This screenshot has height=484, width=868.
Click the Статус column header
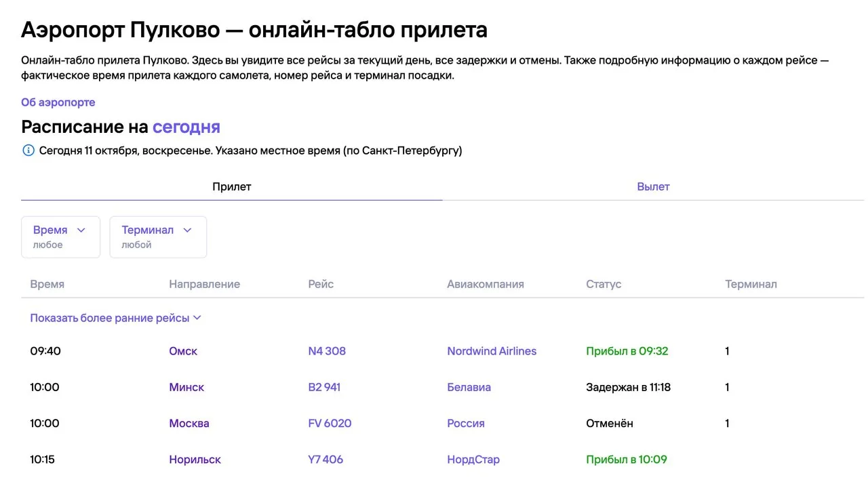tap(604, 284)
